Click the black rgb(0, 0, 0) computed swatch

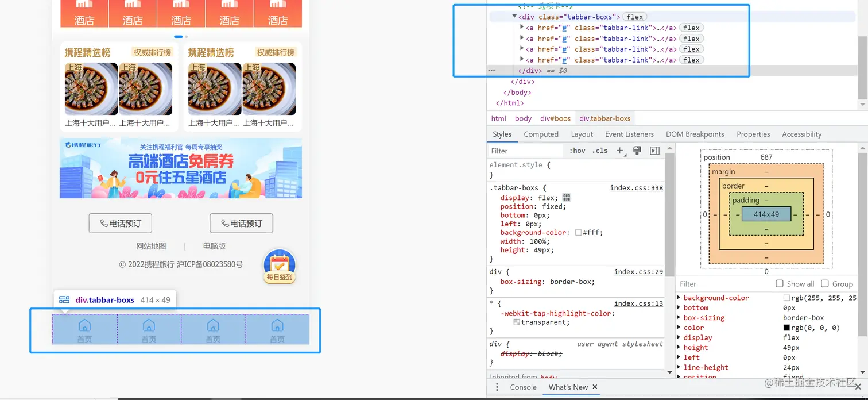[786, 328]
